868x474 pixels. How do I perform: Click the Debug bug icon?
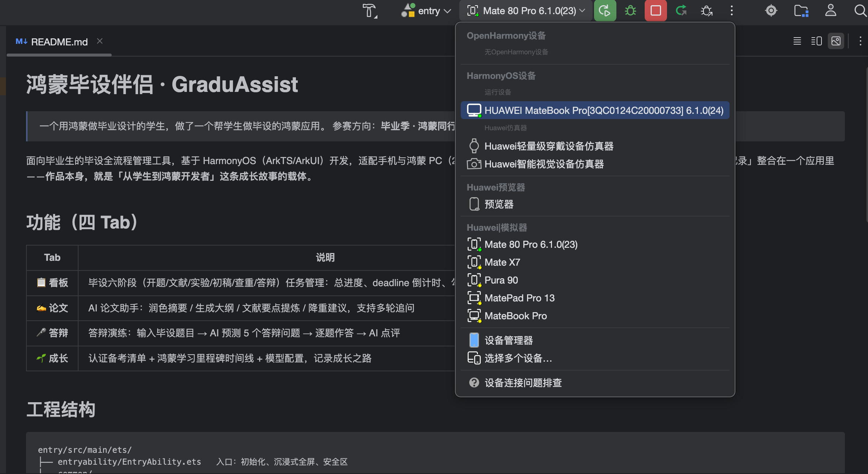[630, 11]
